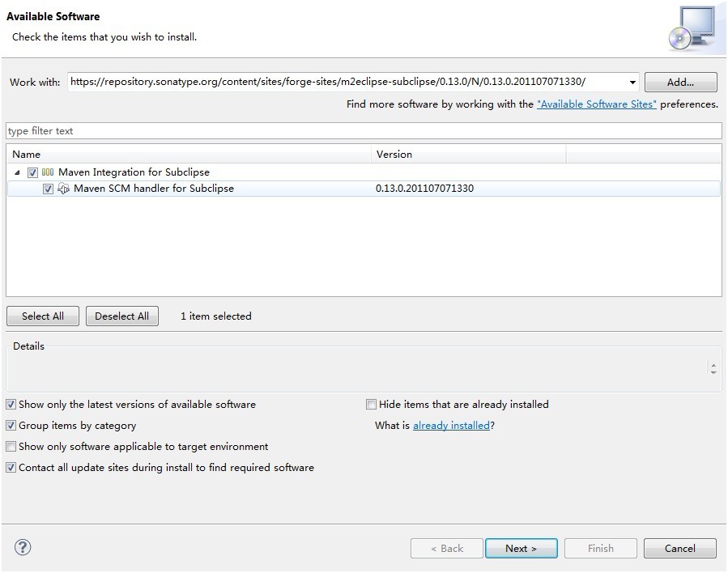This screenshot has width=728, height=573.
Task: Open the Work with repository dropdown
Action: (632, 83)
